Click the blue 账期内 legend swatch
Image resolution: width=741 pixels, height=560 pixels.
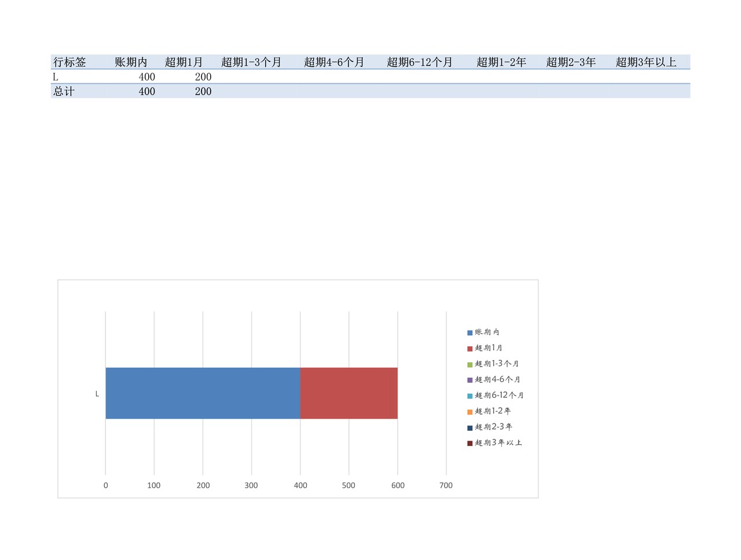(470, 332)
